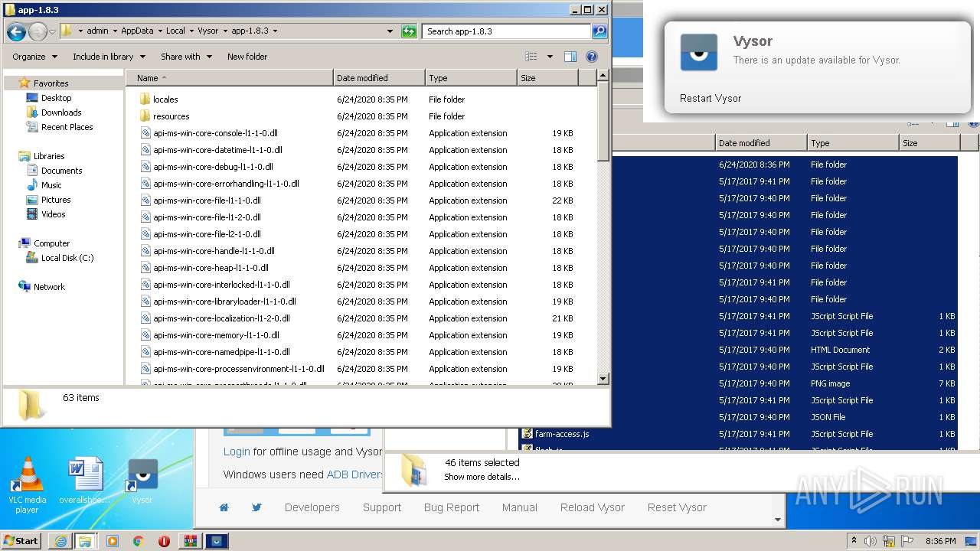
Task: Sort by the Type column in front window
Action: coord(471,78)
